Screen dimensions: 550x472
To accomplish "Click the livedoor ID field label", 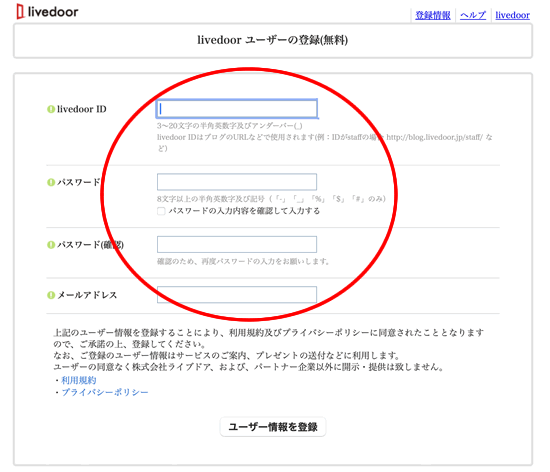I will 82,109.
